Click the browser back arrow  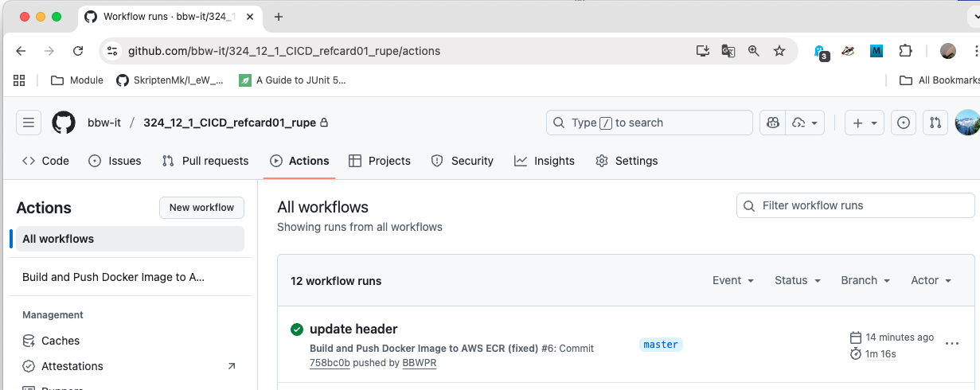click(x=21, y=51)
